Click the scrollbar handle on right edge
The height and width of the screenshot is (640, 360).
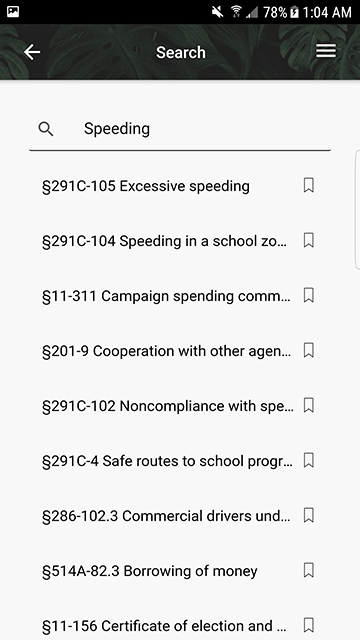pyautogui.click(x=358, y=209)
